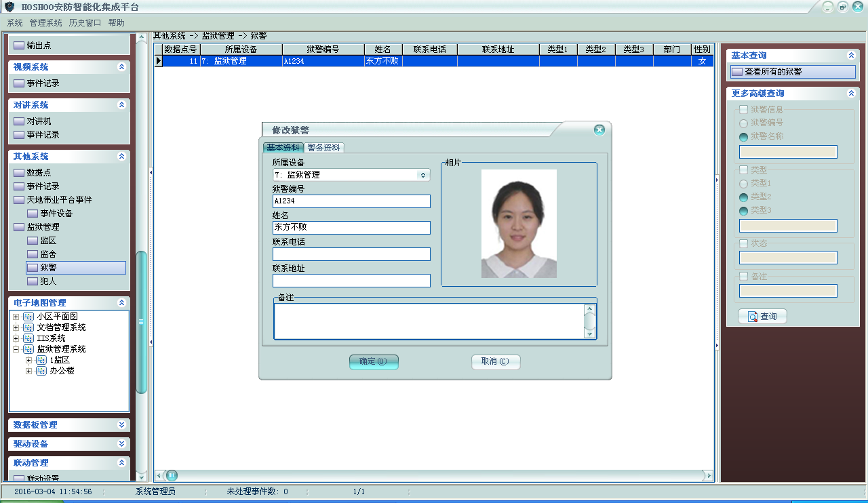
Task: Enable the 狱警信息 checkbox
Action: pyautogui.click(x=744, y=109)
